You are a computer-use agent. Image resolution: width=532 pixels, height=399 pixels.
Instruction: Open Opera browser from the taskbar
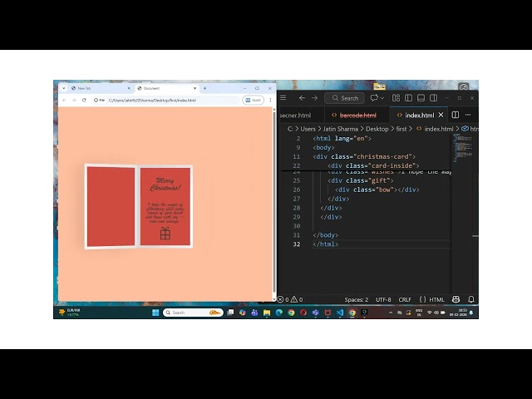pos(303,313)
